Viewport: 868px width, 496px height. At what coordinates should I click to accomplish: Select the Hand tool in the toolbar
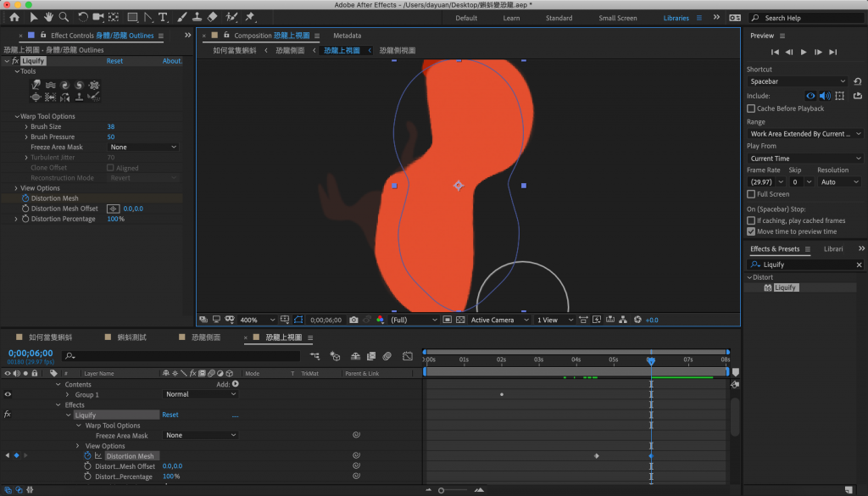[50, 17]
